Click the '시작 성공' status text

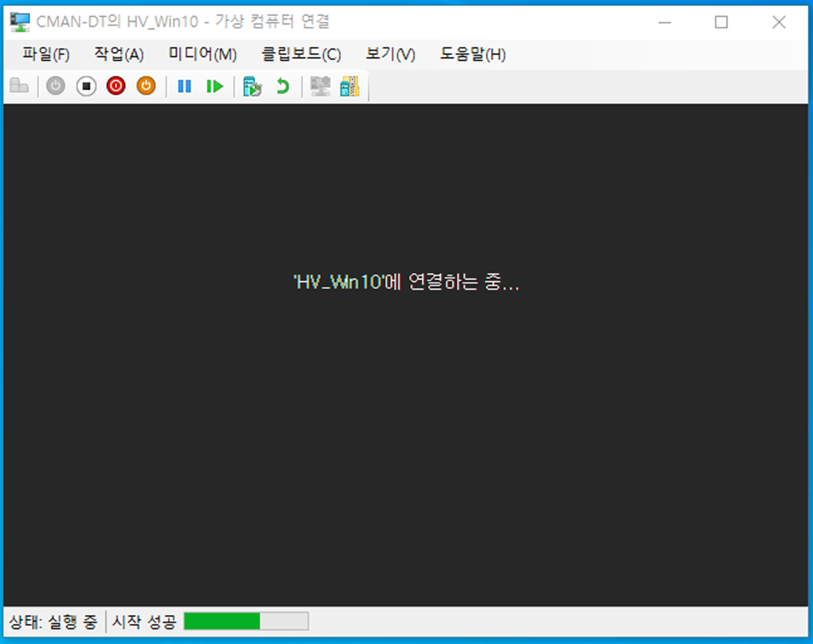pyautogui.click(x=144, y=621)
